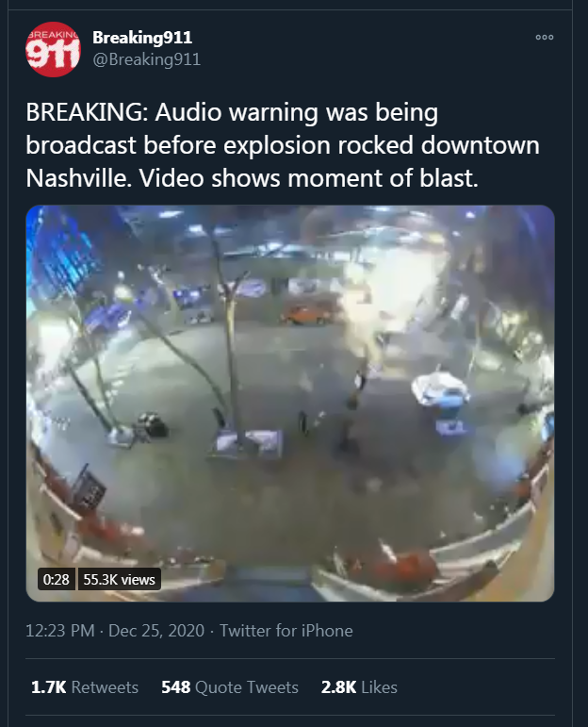Open the Twitter for iPhone source link
The height and width of the screenshot is (727, 588).
(286, 631)
